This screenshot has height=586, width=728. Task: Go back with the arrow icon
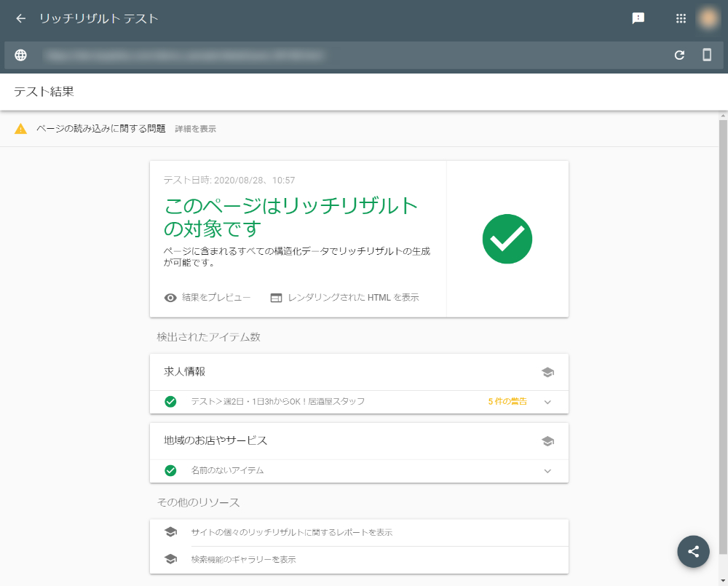20,19
